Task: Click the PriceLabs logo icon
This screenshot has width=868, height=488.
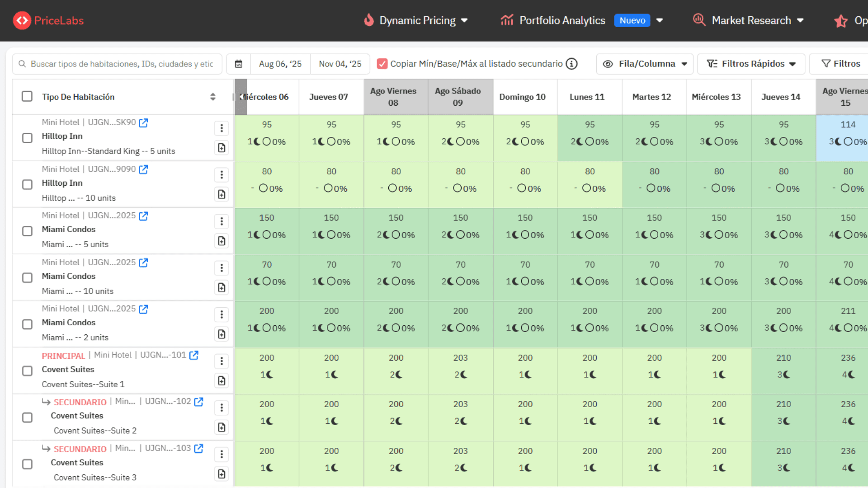Action: pos(22,20)
